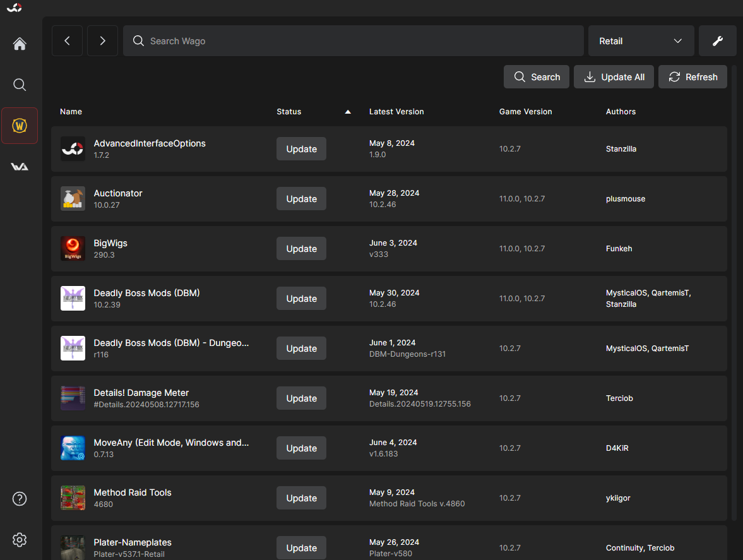Open settings gear in sidebar

pos(20,540)
